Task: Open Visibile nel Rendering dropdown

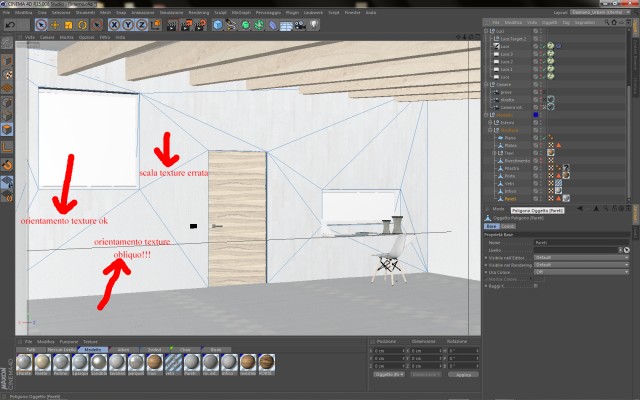Action: click(581, 265)
